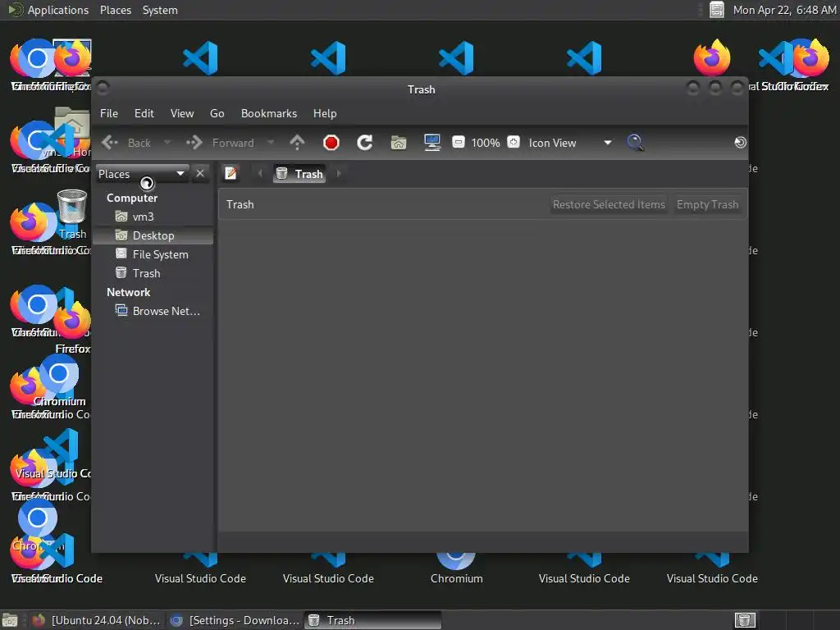Open the File menu
The height and width of the screenshot is (630, 840).
click(x=109, y=113)
